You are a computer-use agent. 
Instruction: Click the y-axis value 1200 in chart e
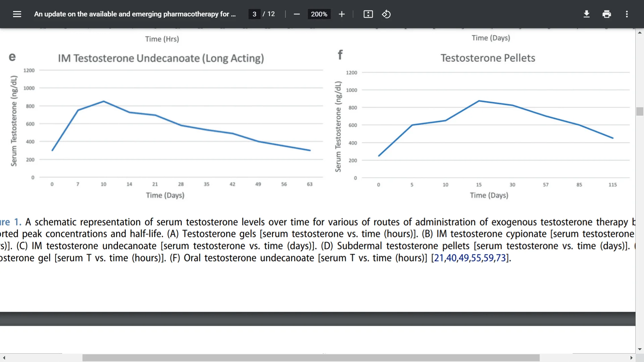[29, 70]
